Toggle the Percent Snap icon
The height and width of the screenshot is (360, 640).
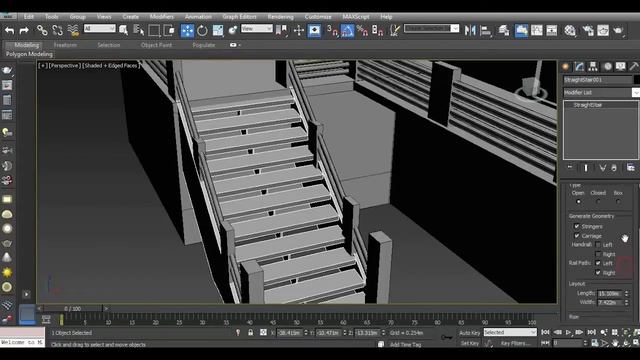click(362, 31)
